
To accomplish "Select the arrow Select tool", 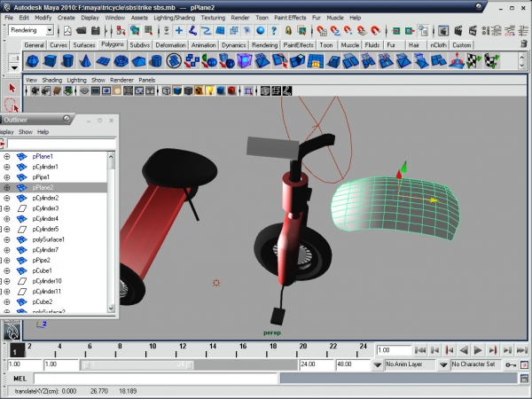I will coord(12,88).
